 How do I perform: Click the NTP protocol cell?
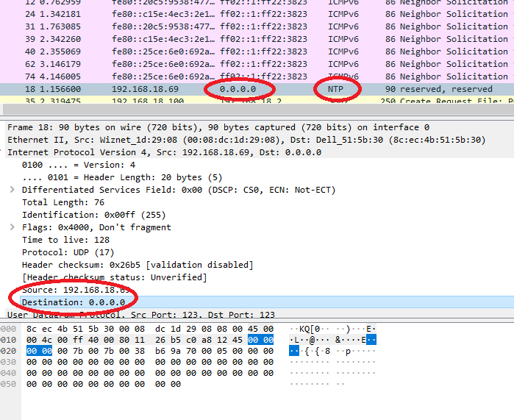point(335,89)
